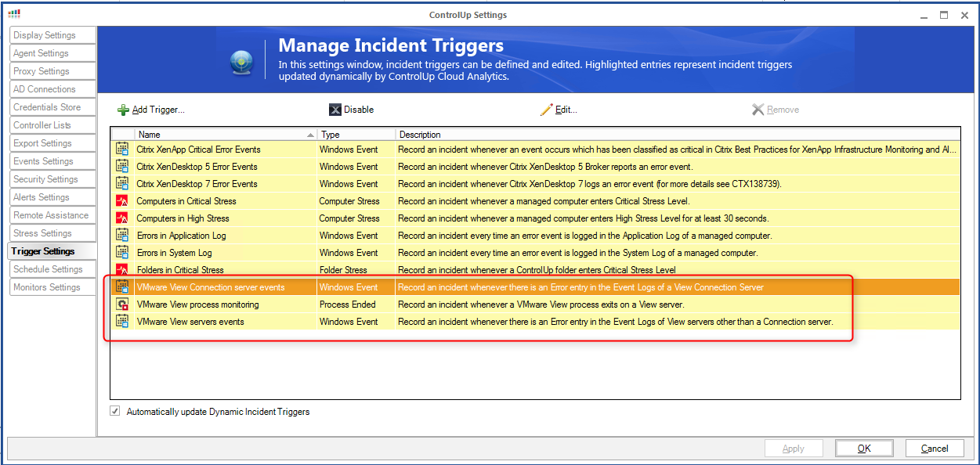Click the grayed Remove X icon
Image resolution: width=980 pixels, height=465 pixels.
click(x=758, y=110)
